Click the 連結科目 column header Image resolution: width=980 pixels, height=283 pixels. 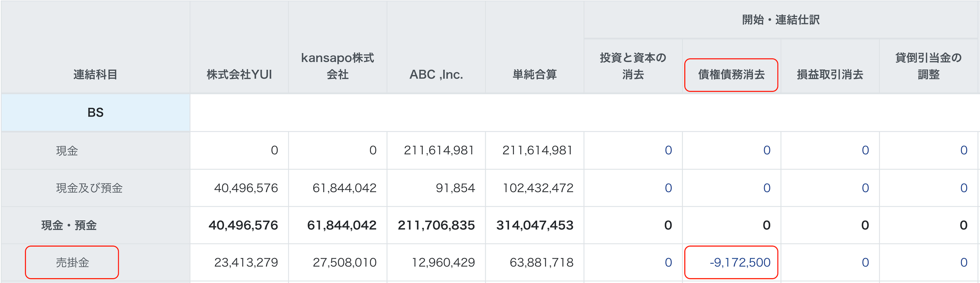point(95,75)
